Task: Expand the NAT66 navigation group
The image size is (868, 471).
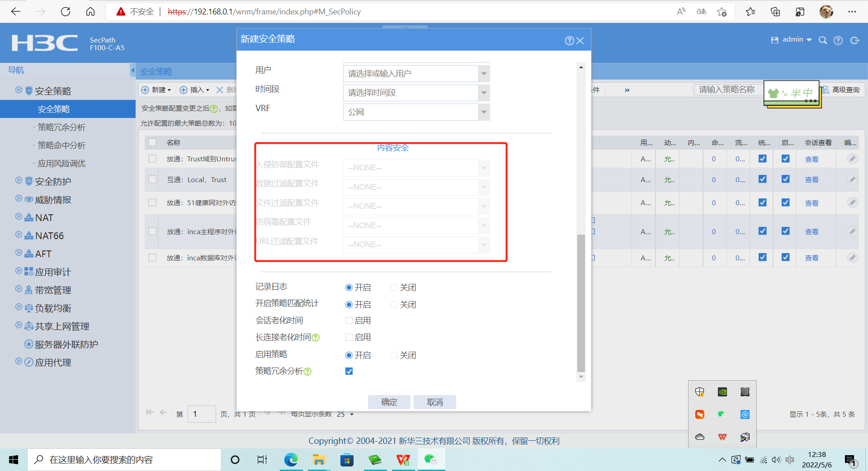Action: click(x=19, y=235)
